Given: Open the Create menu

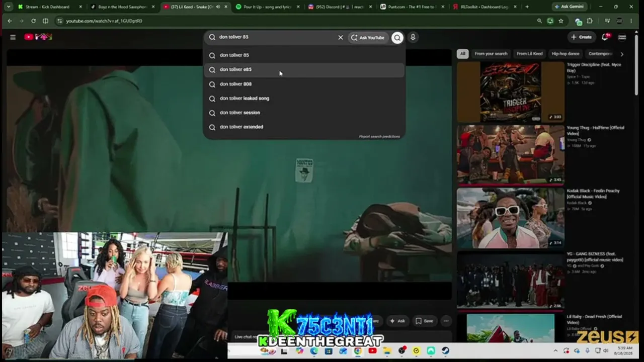Looking at the screenshot, I should 581,37.
